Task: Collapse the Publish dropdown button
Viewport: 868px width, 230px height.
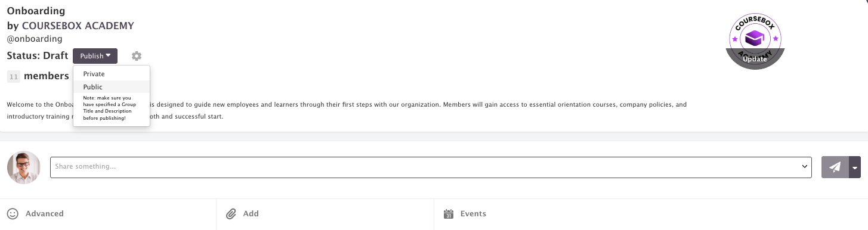Action: click(x=95, y=56)
